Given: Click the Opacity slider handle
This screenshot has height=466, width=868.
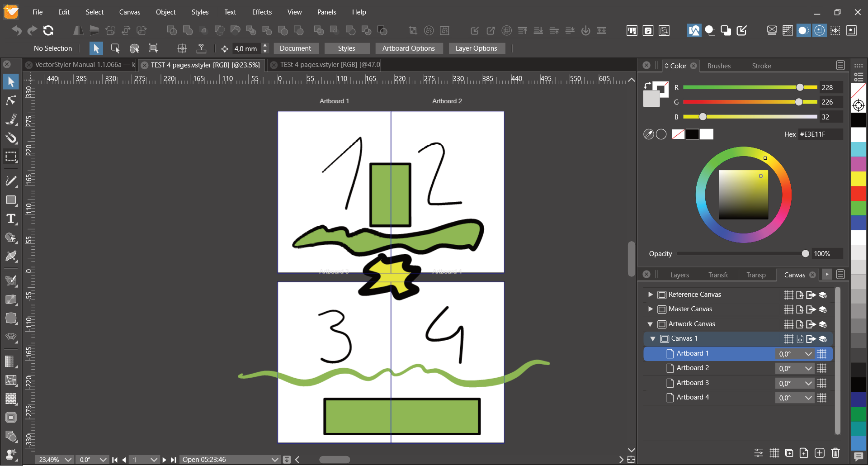Looking at the screenshot, I should click(805, 254).
